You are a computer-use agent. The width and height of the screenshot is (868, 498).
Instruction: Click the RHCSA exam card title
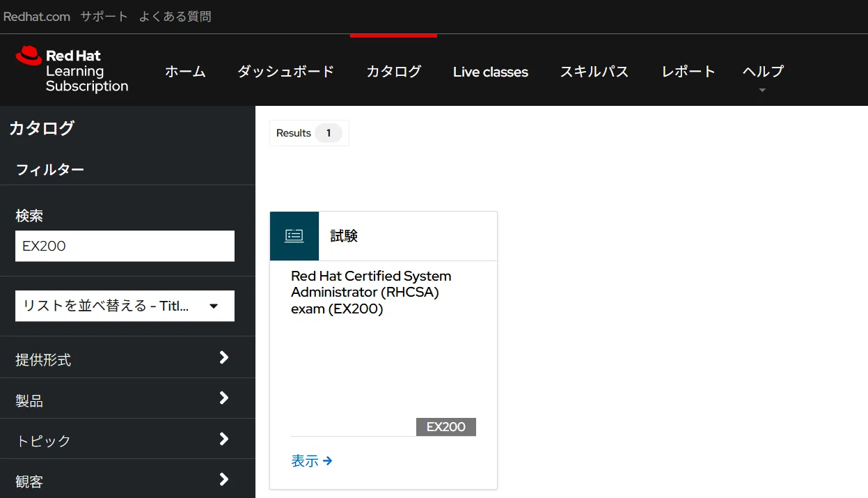pyautogui.click(x=371, y=293)
